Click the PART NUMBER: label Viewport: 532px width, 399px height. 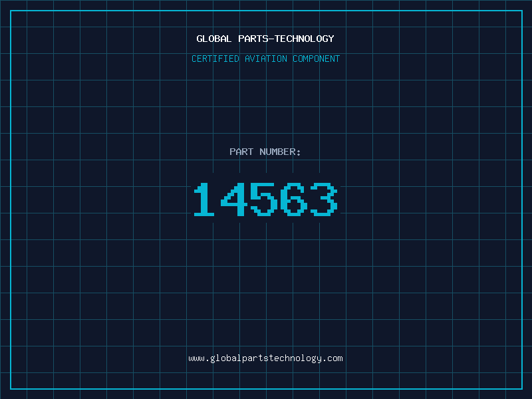click(x=265, y=152)
